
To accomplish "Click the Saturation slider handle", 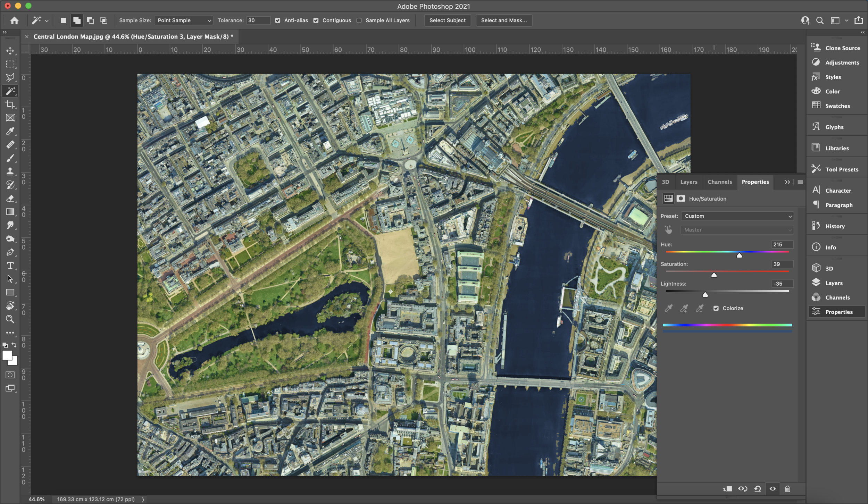I will [x=714, y=275].
